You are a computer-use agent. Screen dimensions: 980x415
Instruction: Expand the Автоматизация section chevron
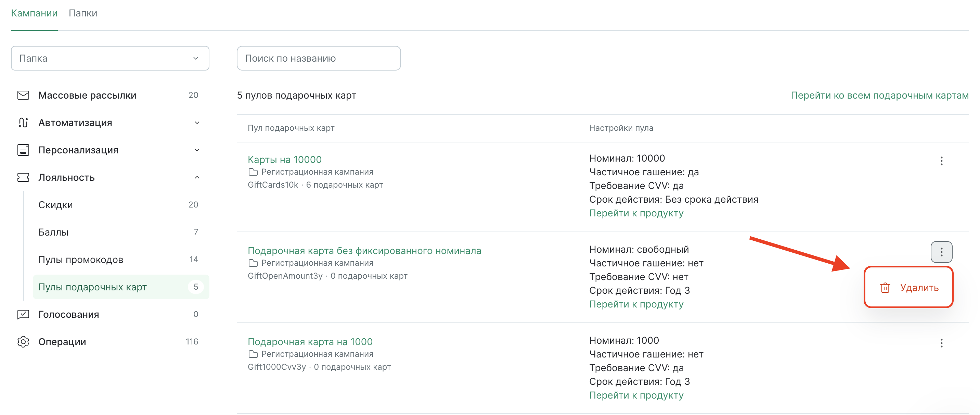pos(197,123)
